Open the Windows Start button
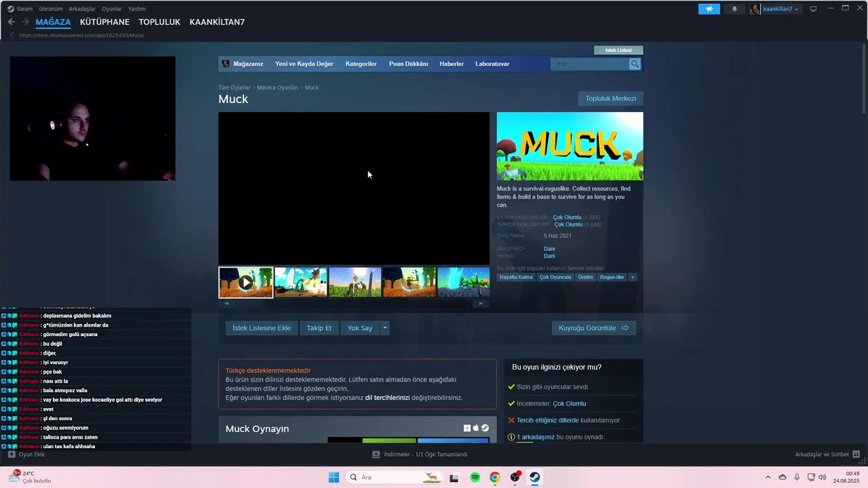Image resolution: width=868 pixels, height=488 pixels. [334, 477]
